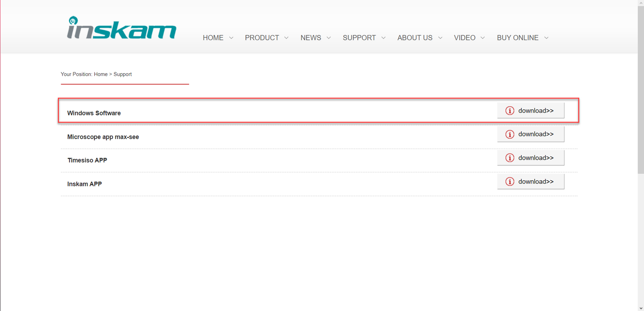Open the ABOUT US menu
This screenshot has height=311, width=644.
pos(415,38)
